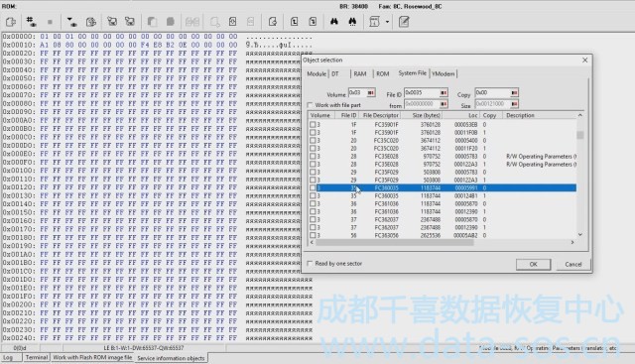Click the binoculars Find Next icon
635x364 pixels.
point(352,22)
